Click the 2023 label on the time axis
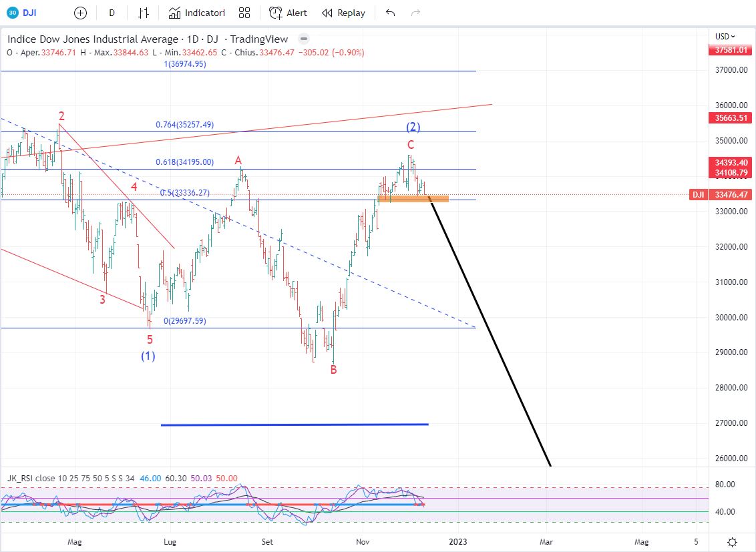756x552 pixels. click(x=458, y=542)
